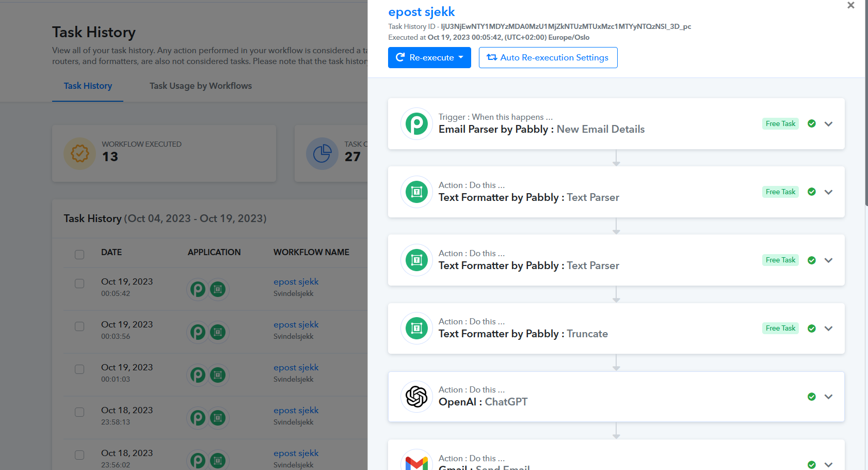Click the Email Parser by Pabbly trigger icon

416,124
